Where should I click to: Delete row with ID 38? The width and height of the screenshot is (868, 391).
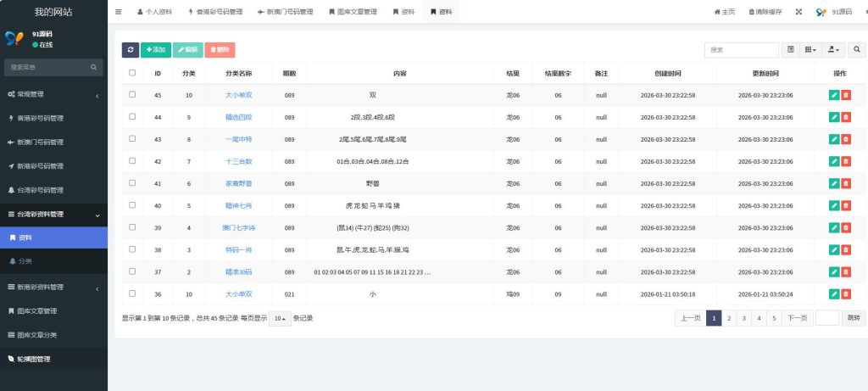click(846, 249)
